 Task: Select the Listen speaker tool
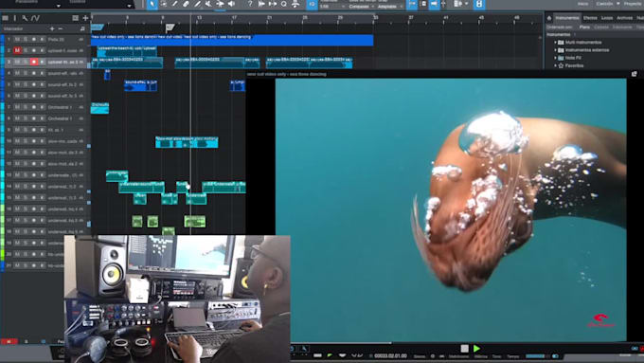pos(232,4)
